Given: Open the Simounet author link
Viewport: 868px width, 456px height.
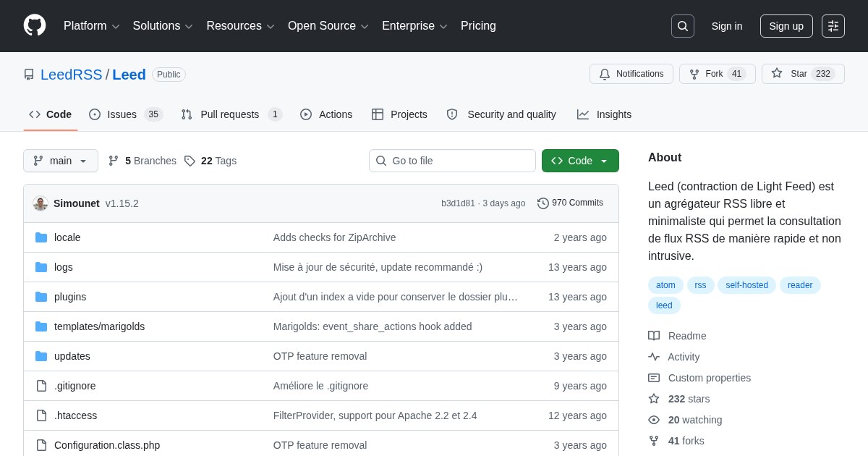Looking at the screenshot, I should 77,203.
